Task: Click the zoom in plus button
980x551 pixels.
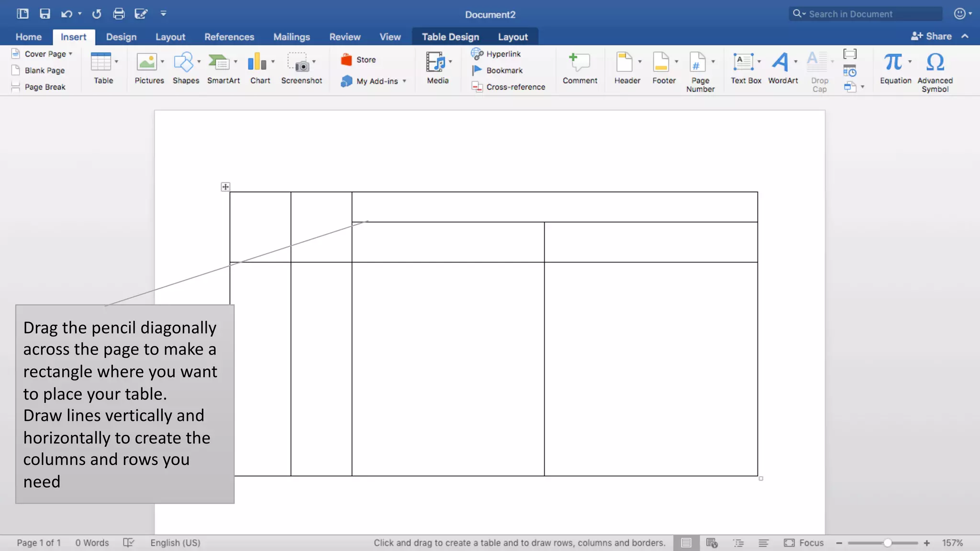Action: 927,543
